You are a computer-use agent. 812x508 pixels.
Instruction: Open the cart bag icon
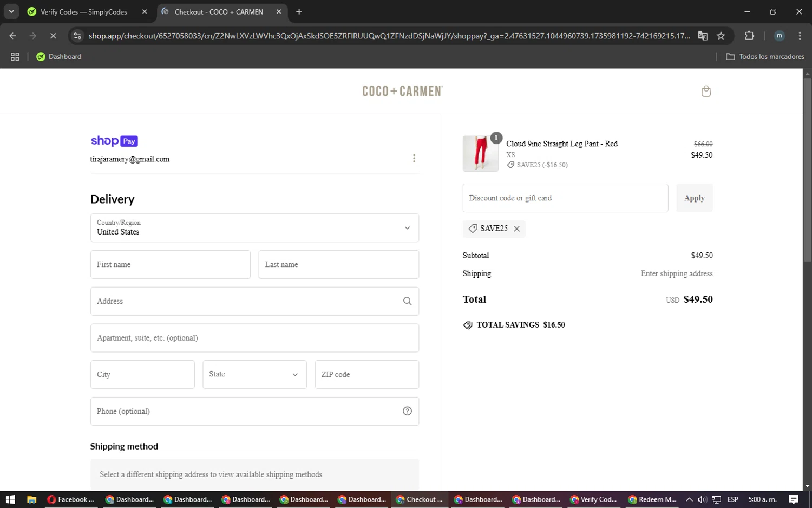click(706, 91)
